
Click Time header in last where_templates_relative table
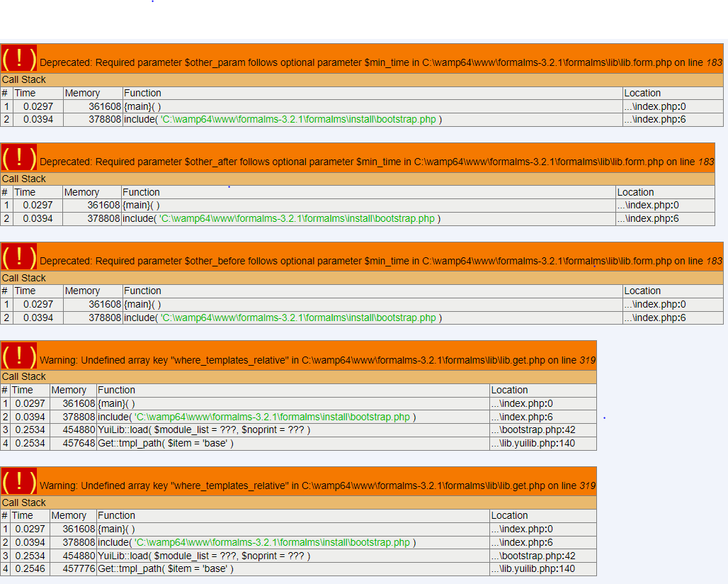(x=23, y=515)
